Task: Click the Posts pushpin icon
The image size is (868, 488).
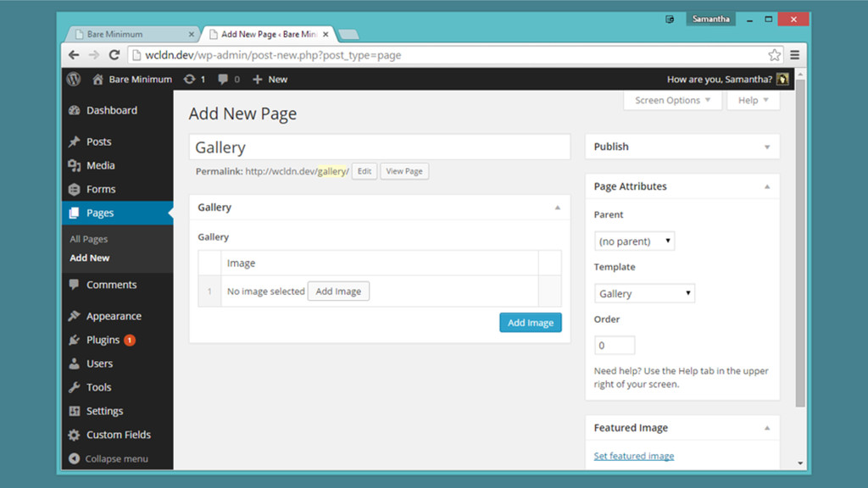Action: (75, 141)
